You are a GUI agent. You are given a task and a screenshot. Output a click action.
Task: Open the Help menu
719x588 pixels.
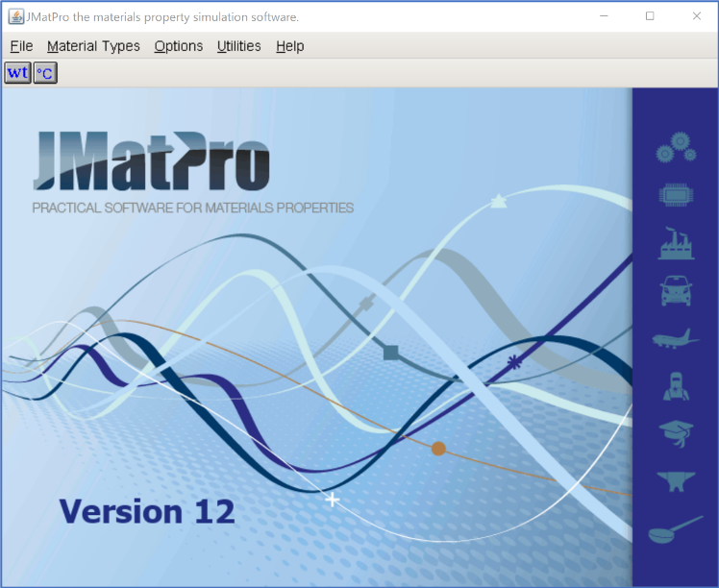[x=289, y=46]
